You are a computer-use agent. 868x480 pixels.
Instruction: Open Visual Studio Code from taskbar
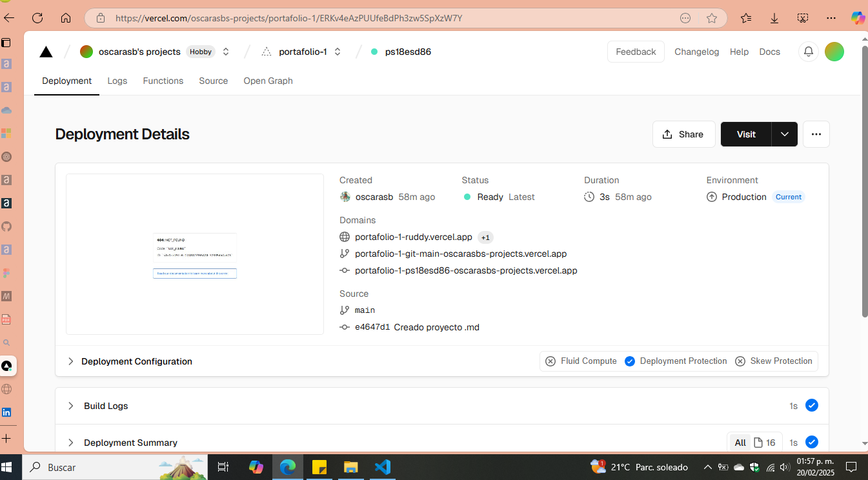click(x=383, y=467)
